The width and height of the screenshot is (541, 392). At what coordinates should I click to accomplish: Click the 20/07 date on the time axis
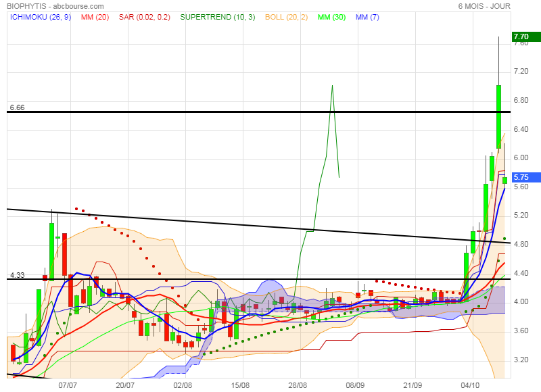[x=125, y=385]
